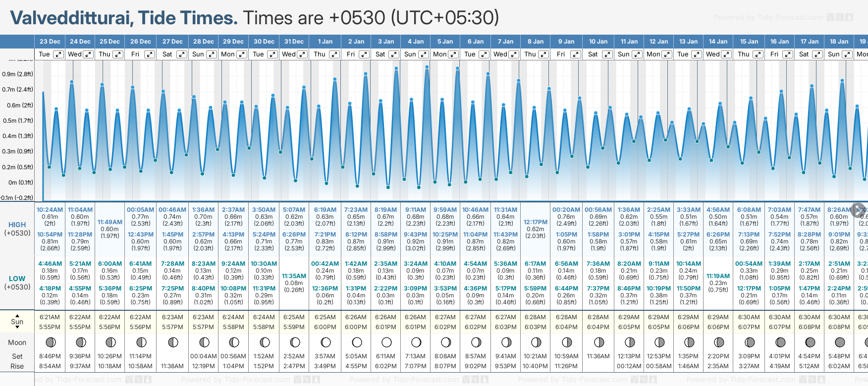The image size is (868, 386).
Task: Open expanded view for Mon 29 Dec
Action: click(x=242, y=54)
